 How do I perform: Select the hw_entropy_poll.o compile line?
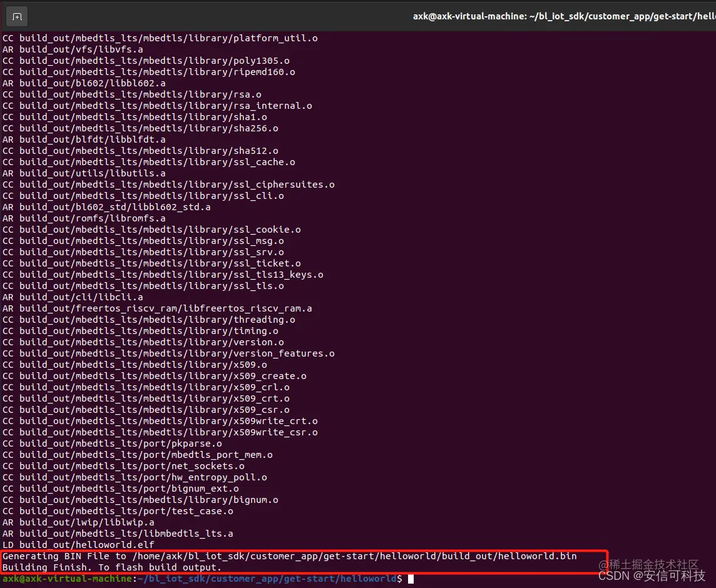click(135, 477)
